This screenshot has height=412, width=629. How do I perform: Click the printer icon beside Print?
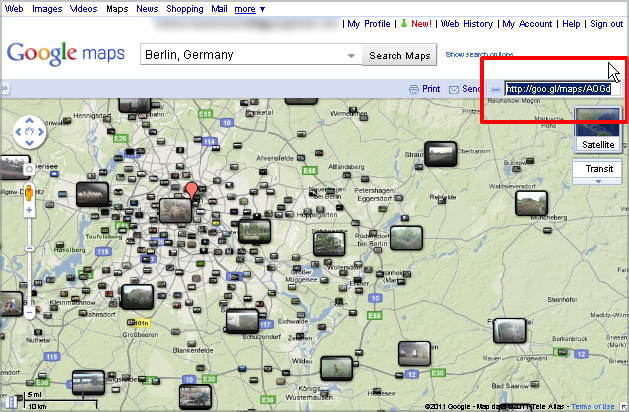click(x=414, y=89)
